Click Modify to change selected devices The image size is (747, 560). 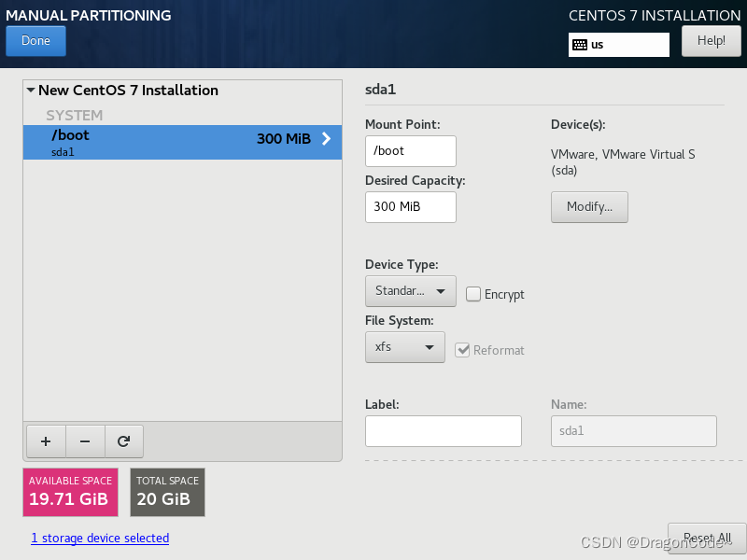click(x=589, y=207)
